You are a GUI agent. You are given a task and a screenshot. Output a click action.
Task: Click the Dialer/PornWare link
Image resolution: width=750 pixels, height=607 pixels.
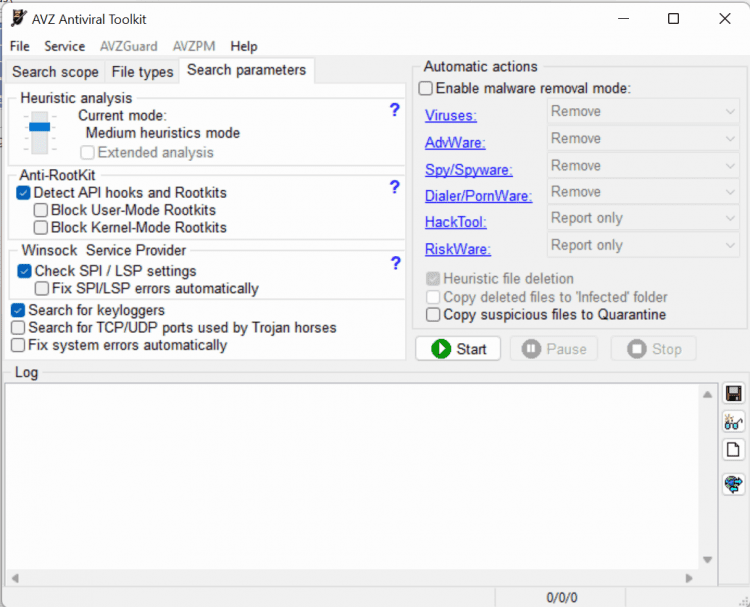(478, 196)
